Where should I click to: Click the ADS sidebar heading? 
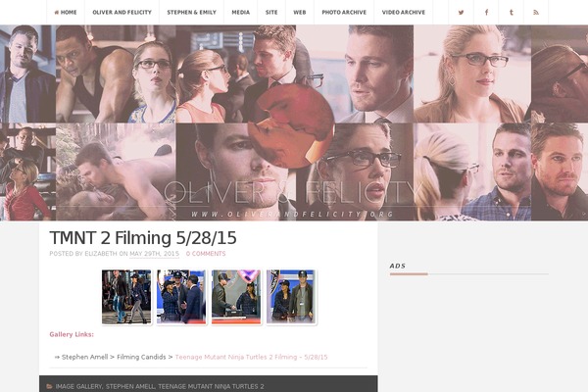click(x=398, y=266)
